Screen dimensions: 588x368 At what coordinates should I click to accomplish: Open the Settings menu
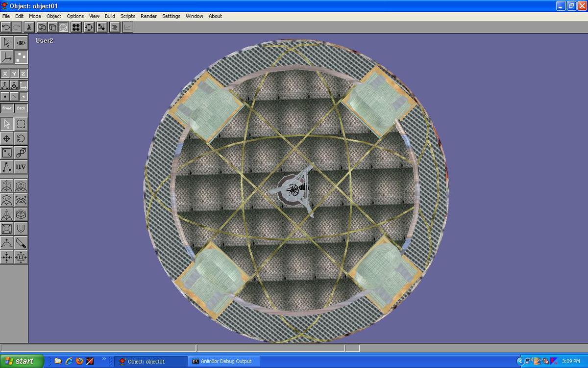click(171, 16)
